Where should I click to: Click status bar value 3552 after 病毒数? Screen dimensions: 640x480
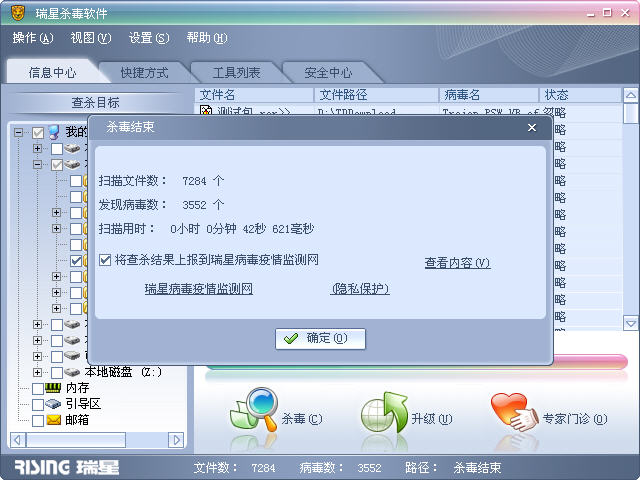(369, 468)
